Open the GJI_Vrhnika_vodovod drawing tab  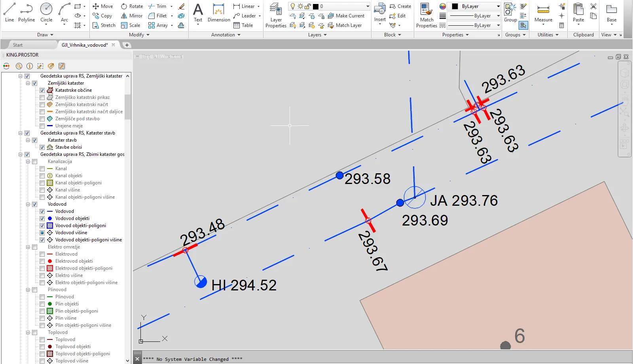tap(85, 45)
